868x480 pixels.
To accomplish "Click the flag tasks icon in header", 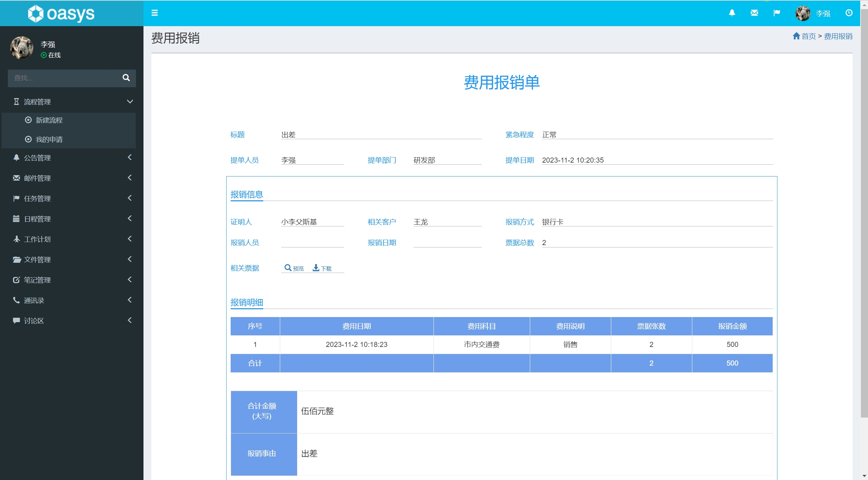I will (x=776, y=13).
